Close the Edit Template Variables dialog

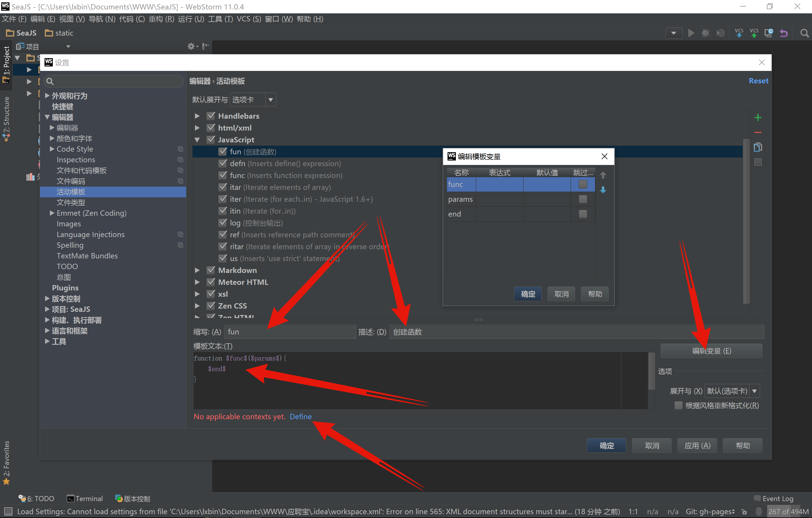[x=604, y=156]
